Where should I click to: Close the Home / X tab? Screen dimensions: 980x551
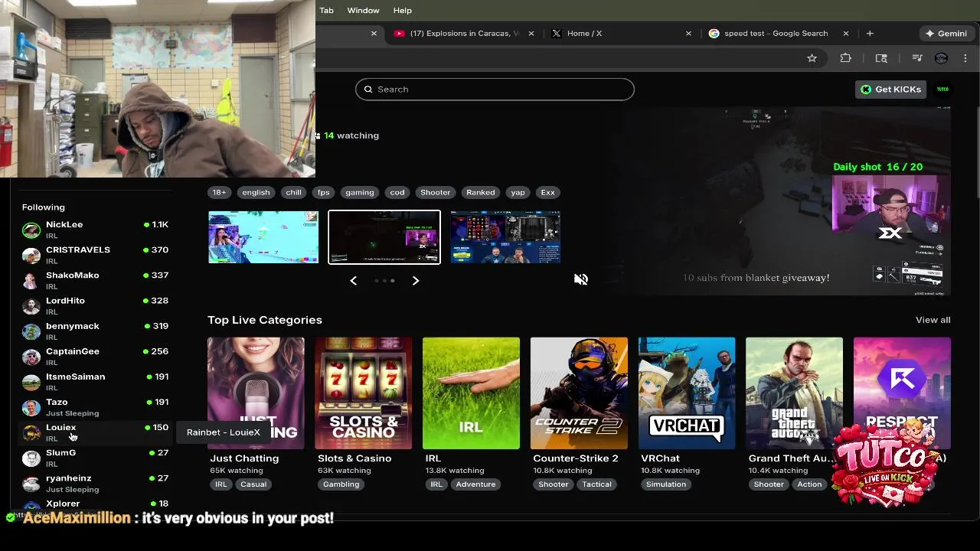(x=688, y=34)
